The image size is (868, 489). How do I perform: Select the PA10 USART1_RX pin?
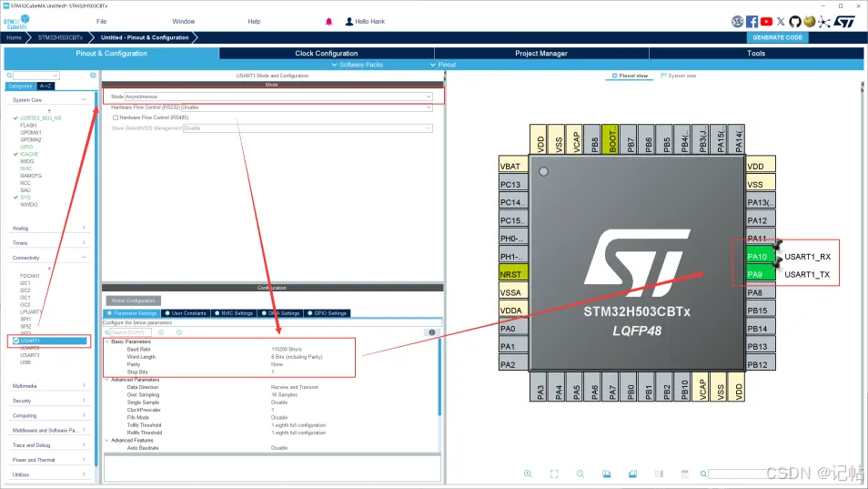(x=761, y=257)
